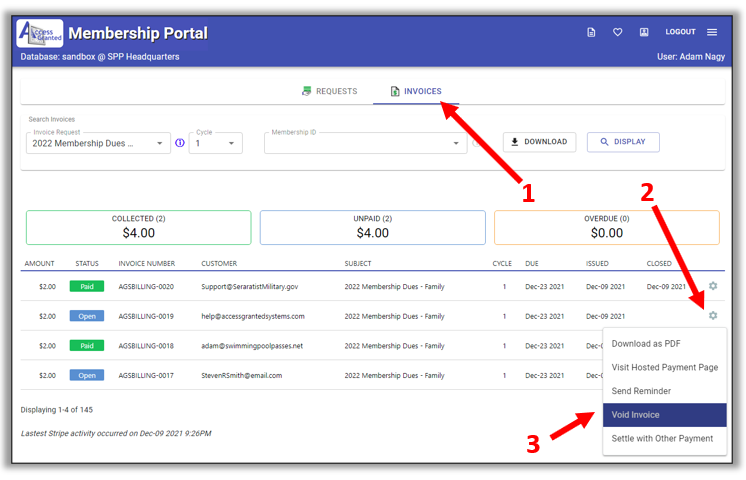
Task: Click the Access Granted logo
Action: [40, 33]
